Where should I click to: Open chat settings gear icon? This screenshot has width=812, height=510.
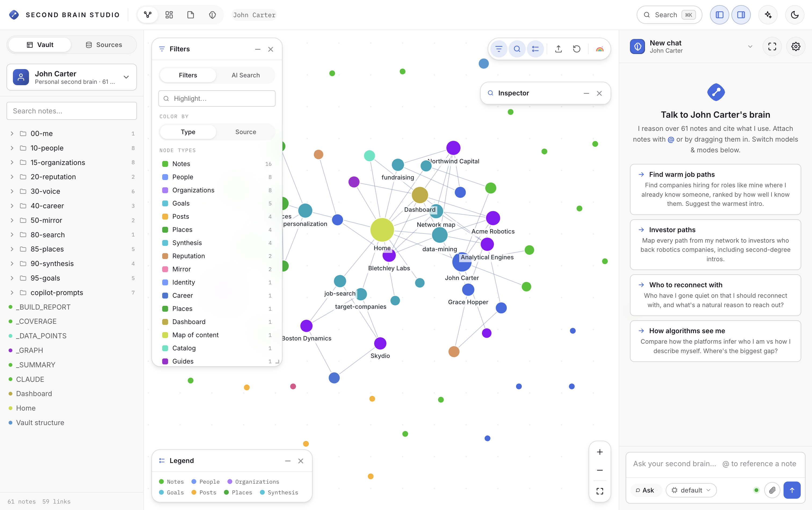tap(796, 46)
